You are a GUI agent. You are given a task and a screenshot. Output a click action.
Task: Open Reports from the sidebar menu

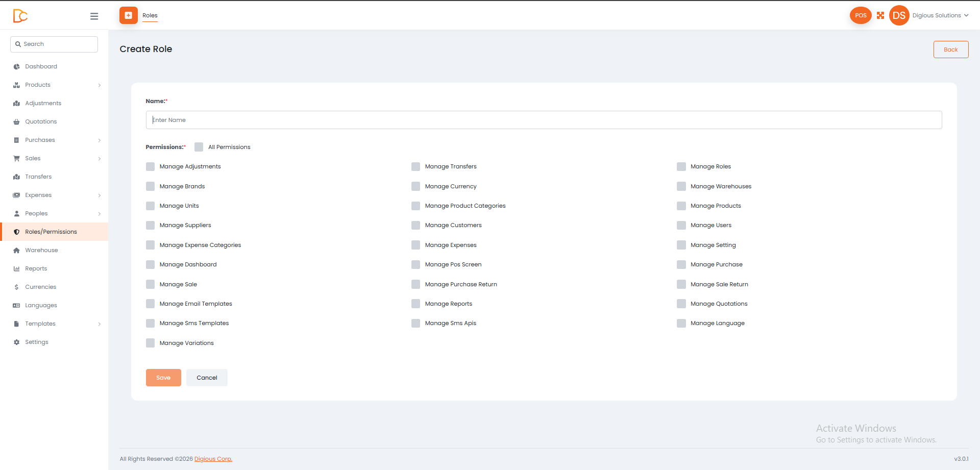pos(36,268)
